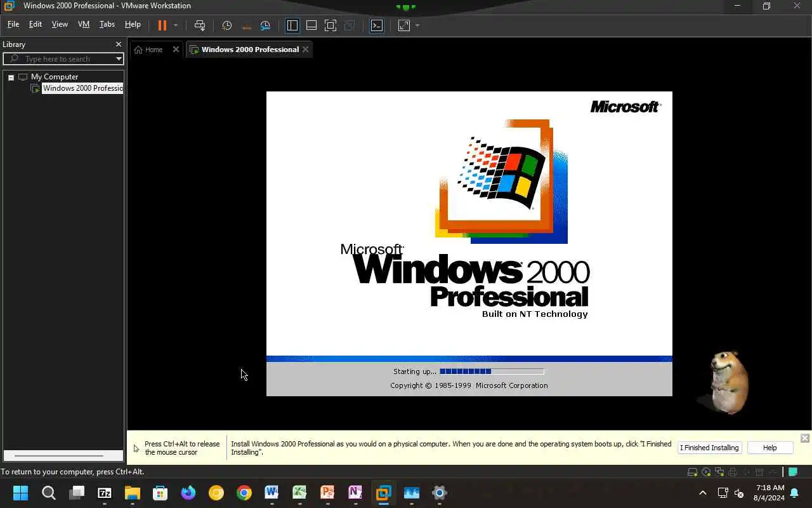
Task: Click the Unity mode toolbar icon
Action: coord(349,25)
